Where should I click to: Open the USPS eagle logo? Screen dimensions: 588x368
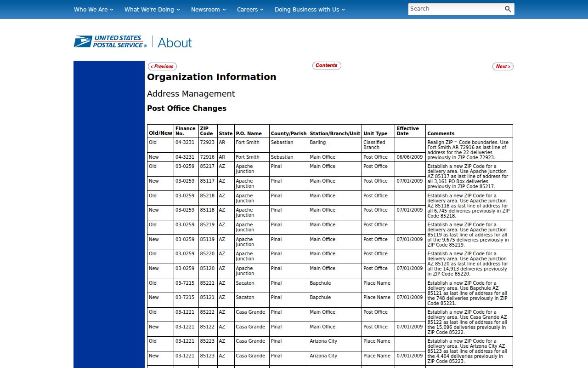(x=110, y=42)
